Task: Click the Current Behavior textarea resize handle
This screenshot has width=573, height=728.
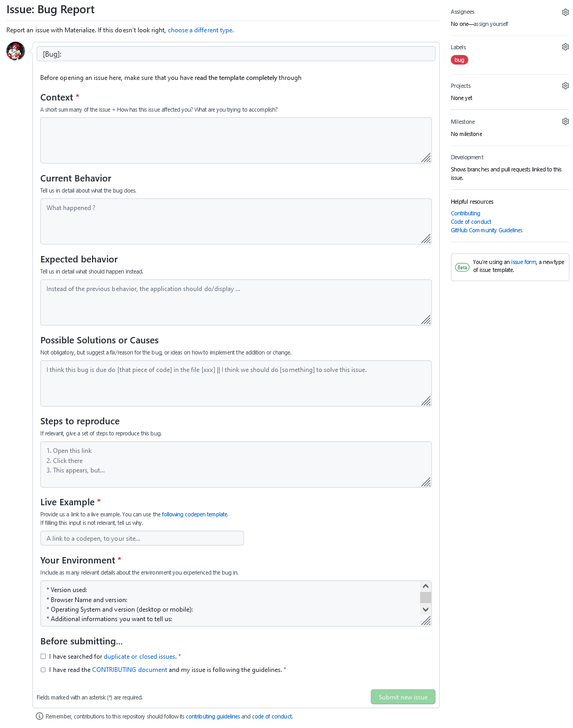Action: [426, 239]
